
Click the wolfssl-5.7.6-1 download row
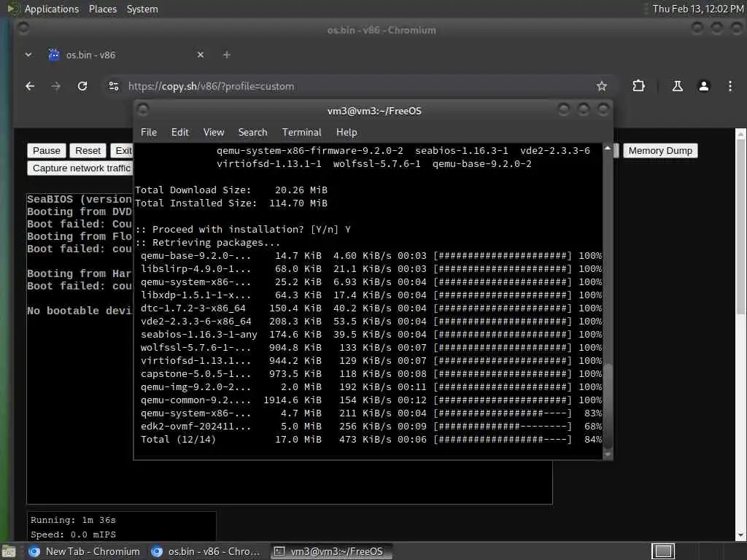pyautogui.click(x=371, y=348)
